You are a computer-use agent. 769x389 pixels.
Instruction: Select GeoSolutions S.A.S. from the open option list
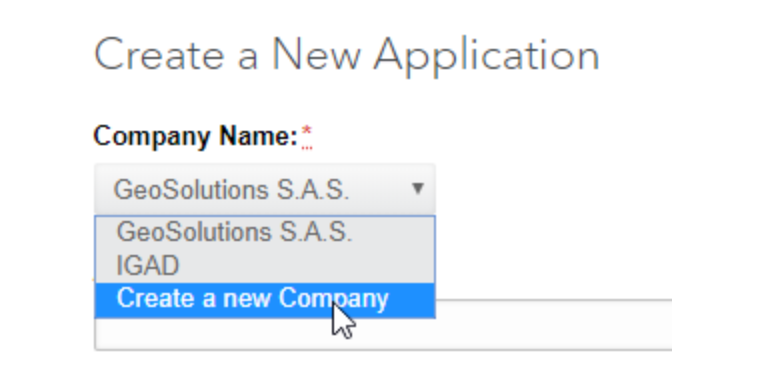(265, 232)
